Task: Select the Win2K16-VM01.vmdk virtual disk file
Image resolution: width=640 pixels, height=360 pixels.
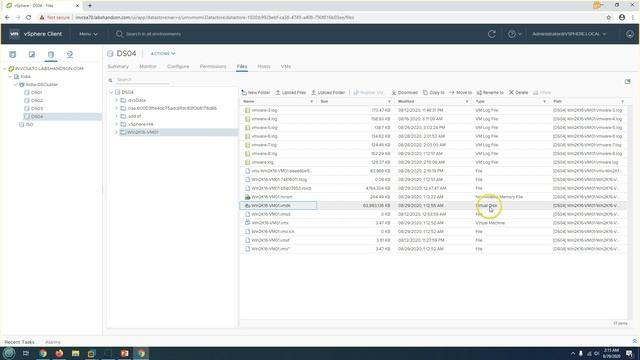Action: pos(271,205)
